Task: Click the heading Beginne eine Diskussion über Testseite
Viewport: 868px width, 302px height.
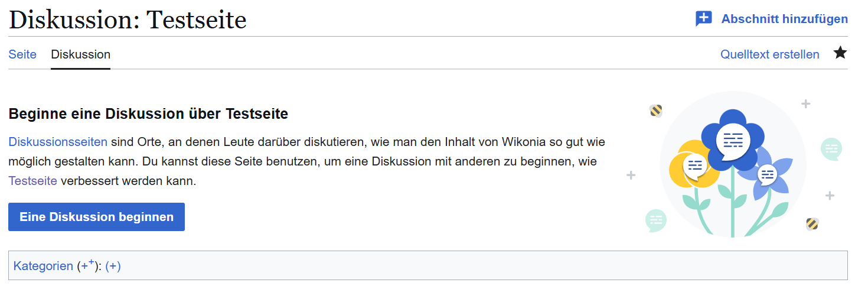Action: pos(148,113)
